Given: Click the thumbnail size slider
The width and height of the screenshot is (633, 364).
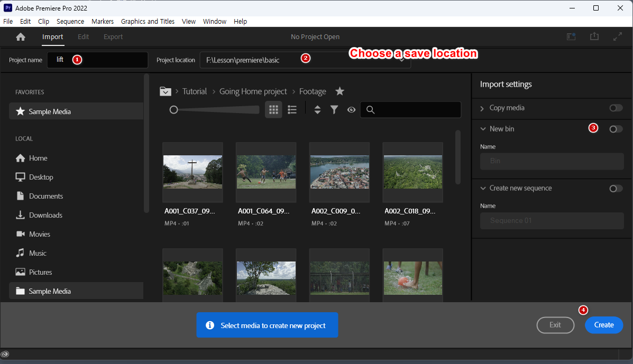Looking at the screenshot, I should (x=173, y=110).
